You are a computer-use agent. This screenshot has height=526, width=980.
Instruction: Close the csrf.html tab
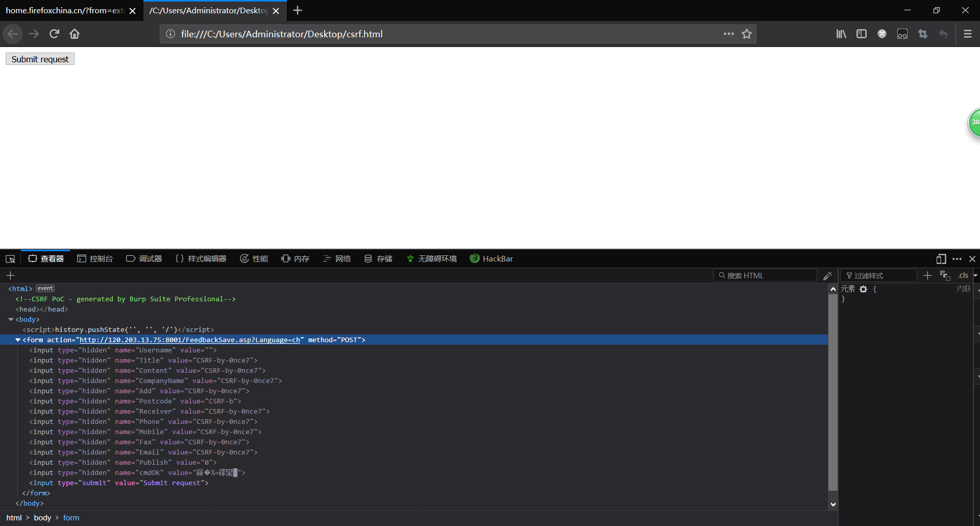[276, 11]
